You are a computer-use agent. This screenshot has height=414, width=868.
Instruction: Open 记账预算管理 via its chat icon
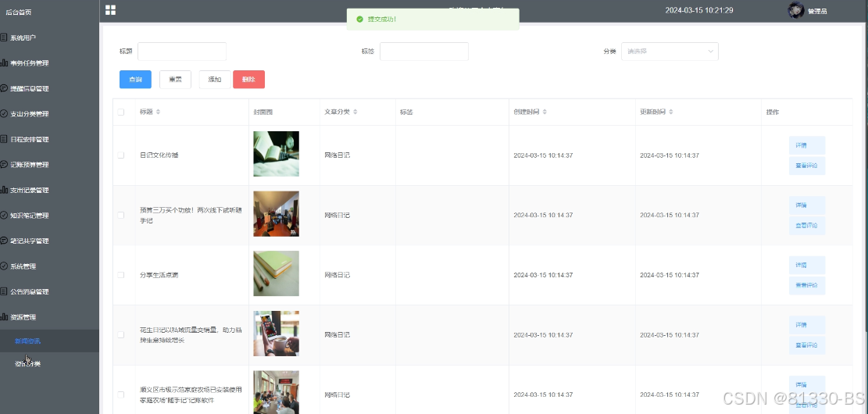point(4,164)
